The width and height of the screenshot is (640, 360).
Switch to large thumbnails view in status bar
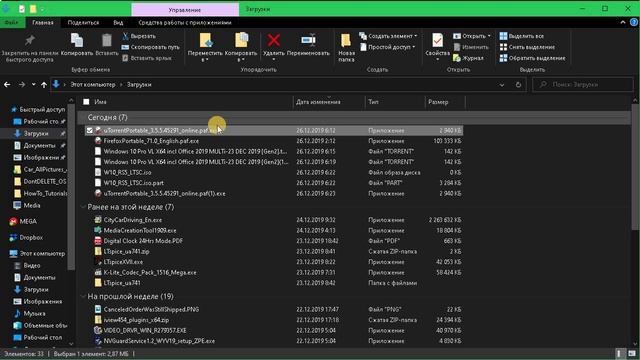click(632, 353)
